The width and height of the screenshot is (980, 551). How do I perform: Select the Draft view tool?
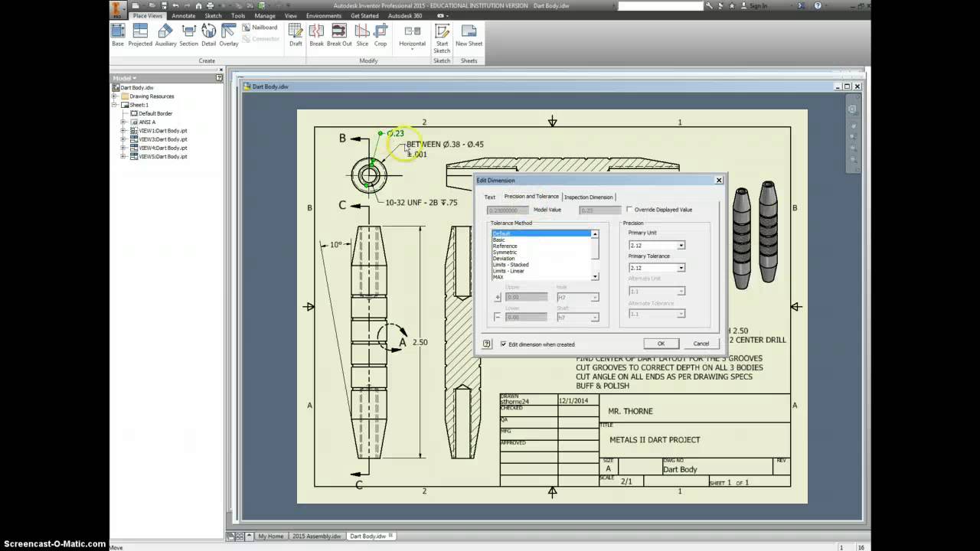[x=296, y=34]
